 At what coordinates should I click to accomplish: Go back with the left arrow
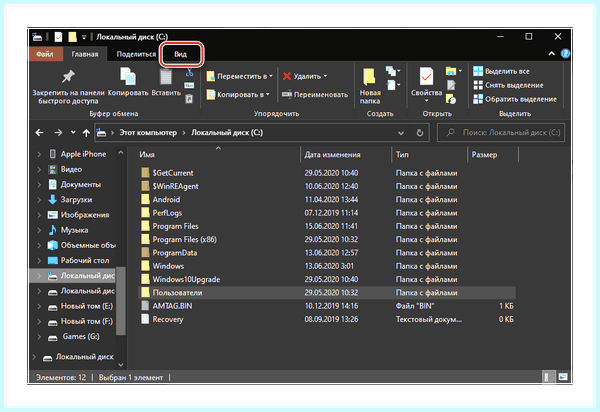pyautogui.click(x=39, y=132)
